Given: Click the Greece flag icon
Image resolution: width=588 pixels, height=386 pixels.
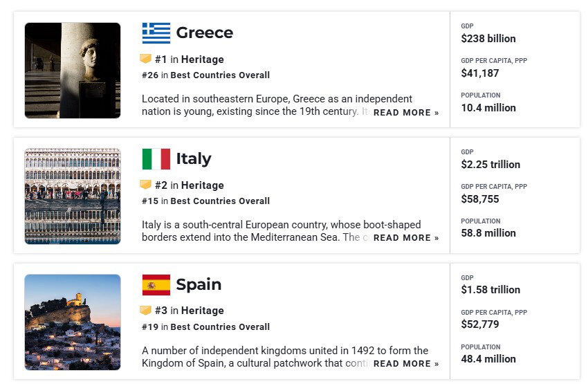Looking at the screenshot, I should (x=156, y=33).
